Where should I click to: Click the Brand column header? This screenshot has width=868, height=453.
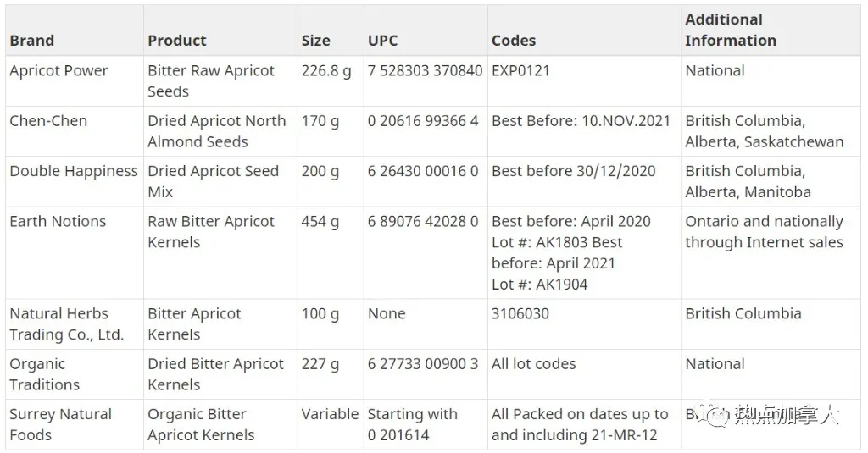pos(75,30)
